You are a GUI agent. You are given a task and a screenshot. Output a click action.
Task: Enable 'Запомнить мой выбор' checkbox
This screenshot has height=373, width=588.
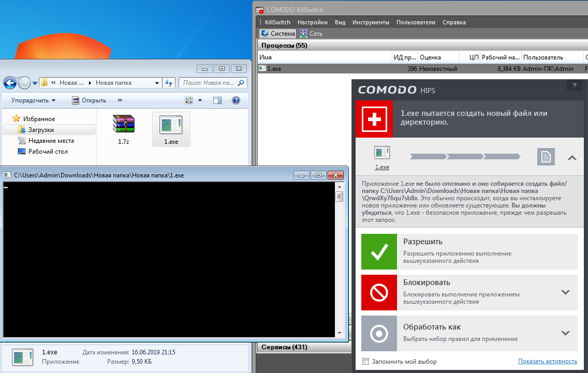point(365,362)
